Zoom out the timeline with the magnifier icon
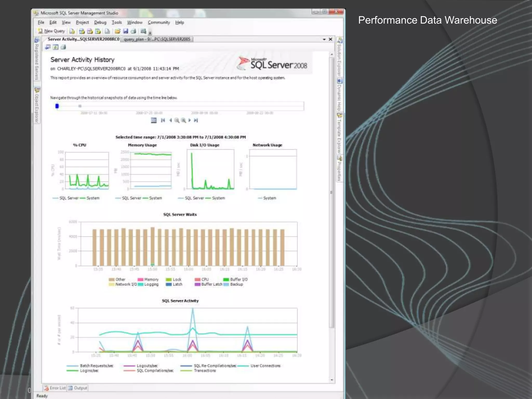This screenshot has width=532, height=399. pyautogui.click(x=177, y=120)
